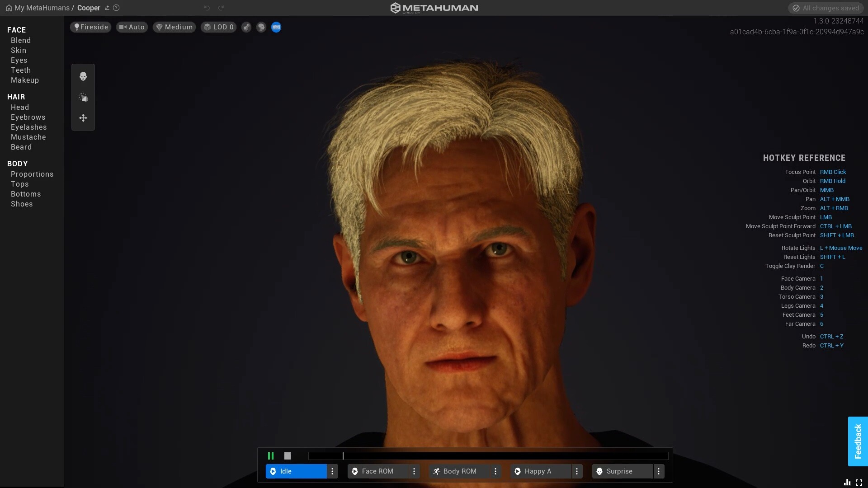The image size is (868, 488).
Task: Toggle the blue keyboard hotkey reference icon
Action: tap(276, 27)
